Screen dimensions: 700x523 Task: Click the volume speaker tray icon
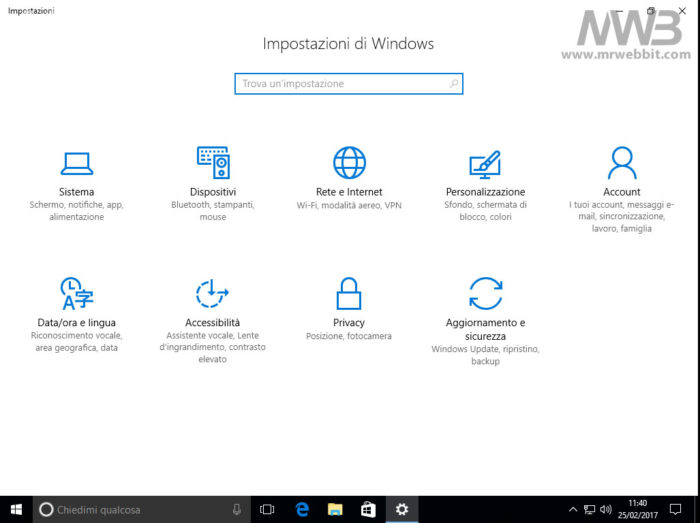click(x=605, y=509)
